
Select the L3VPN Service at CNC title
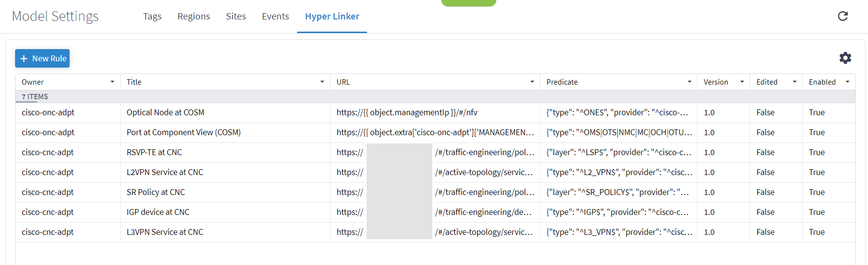tap(165, 232)
